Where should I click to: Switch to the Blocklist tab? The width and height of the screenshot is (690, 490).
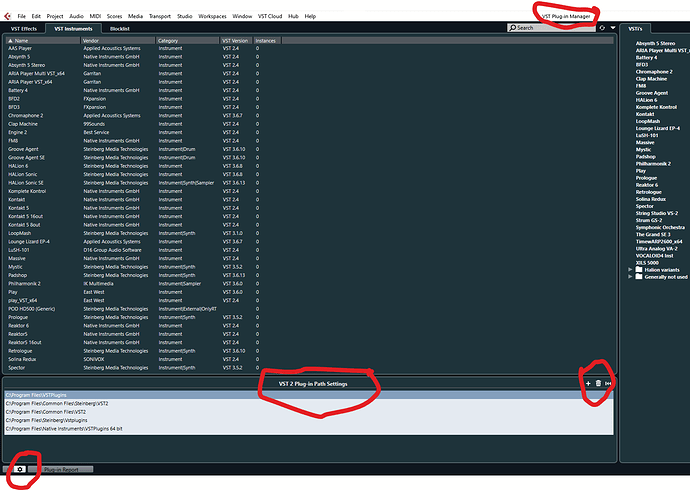click(x=120, y=29)
